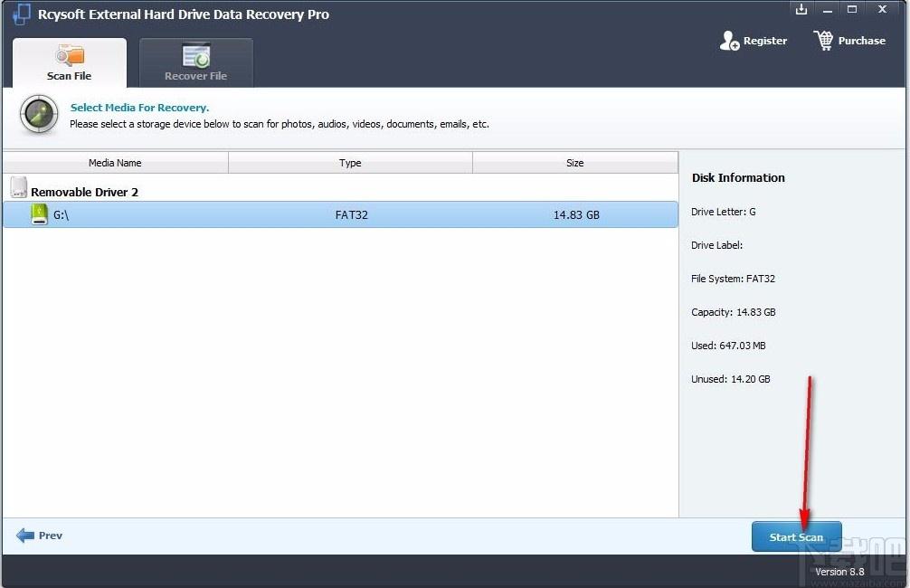Click the 14.83 GB size cell
Viewport: 910px width, 588px height.
pos(576,214)
